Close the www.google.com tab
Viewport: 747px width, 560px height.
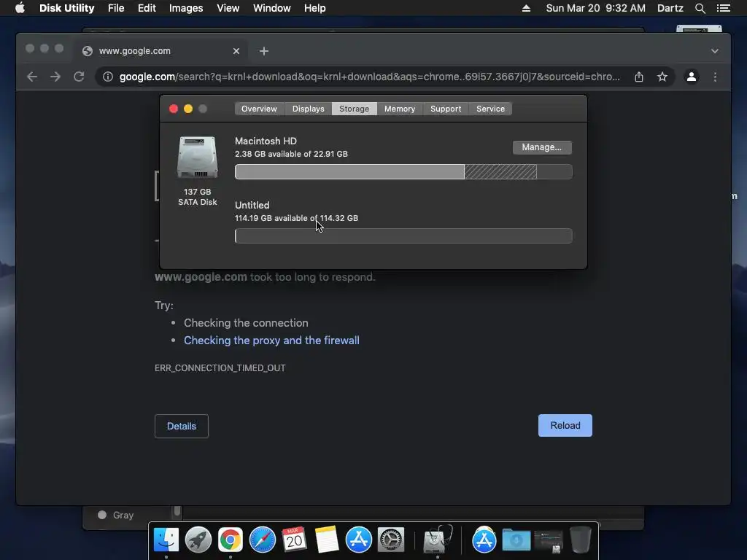pos(236,51)
